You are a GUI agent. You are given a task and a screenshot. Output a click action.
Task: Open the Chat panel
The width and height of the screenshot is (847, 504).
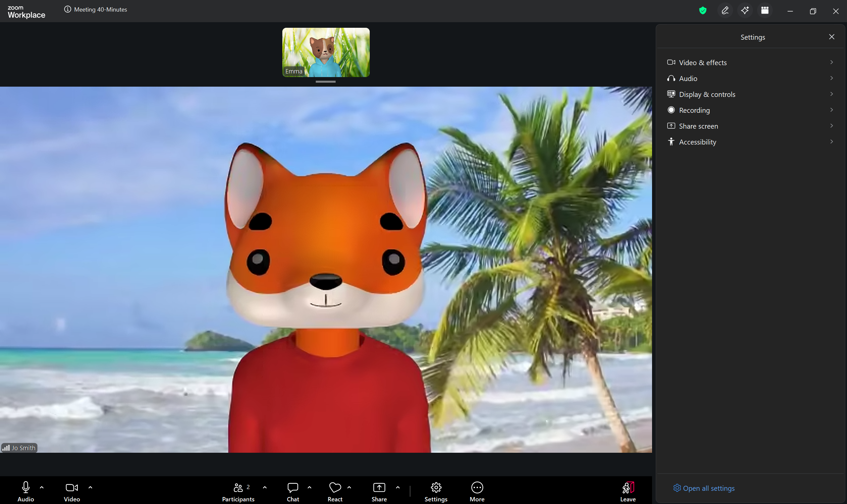click(x=293, y=491)
